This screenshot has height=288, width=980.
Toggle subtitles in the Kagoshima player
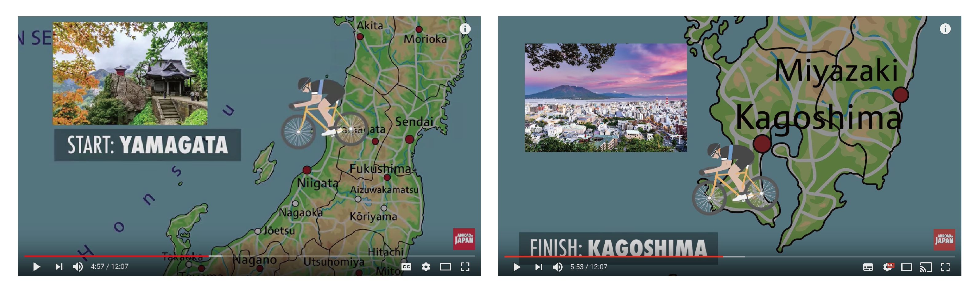coord(868,267)
